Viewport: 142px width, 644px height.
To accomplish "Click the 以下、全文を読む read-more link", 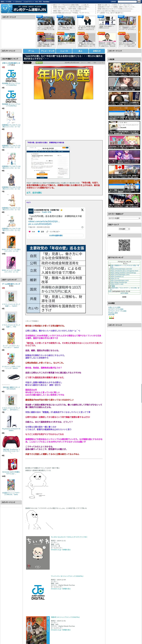I will point(34,193).
